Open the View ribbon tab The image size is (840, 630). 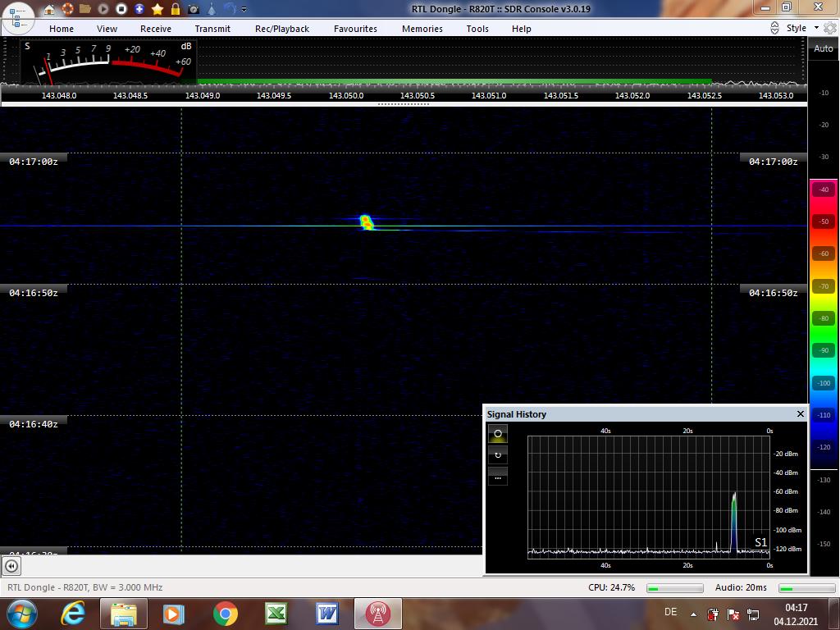coord(107,29)
